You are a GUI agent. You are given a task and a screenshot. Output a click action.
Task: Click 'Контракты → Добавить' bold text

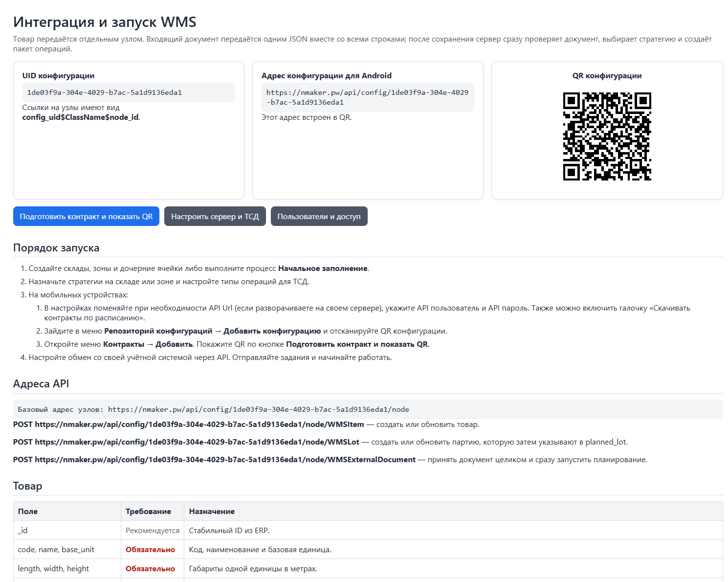(148, 344)
